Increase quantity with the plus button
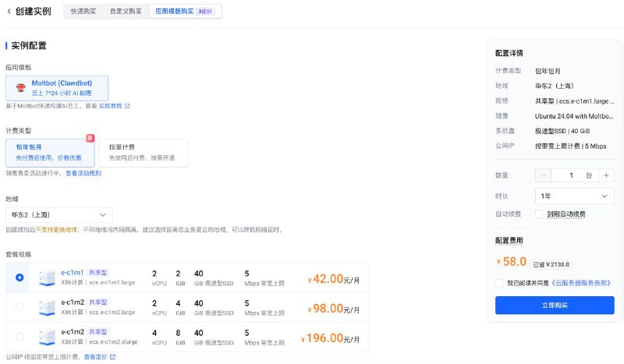 pos(606,175)
